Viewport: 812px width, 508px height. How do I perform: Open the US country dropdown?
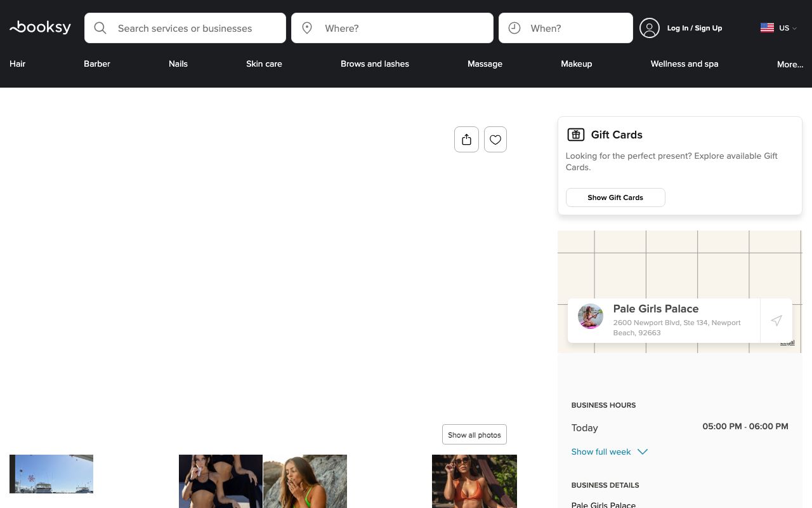tap(778, 28)
